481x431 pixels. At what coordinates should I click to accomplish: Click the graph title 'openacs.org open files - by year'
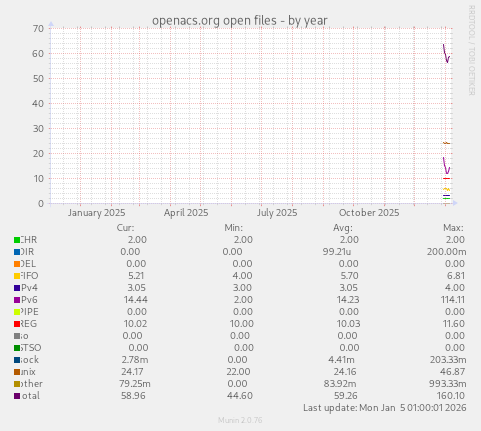(x=240, y=21)
